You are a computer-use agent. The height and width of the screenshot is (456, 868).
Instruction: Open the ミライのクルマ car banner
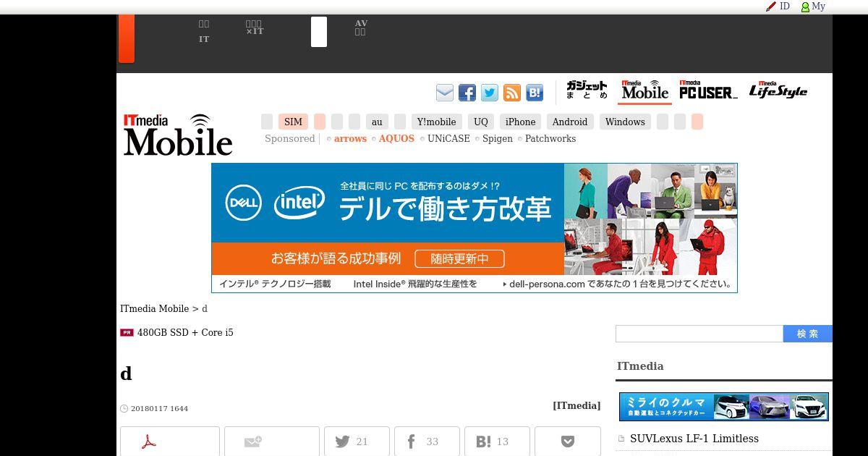(x=724, y=407)
